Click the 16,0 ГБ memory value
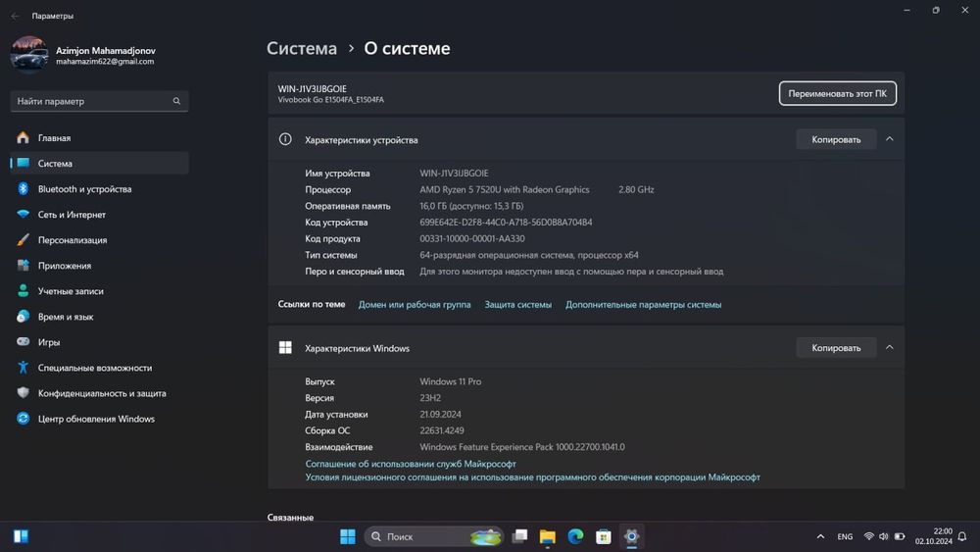Image resolution: width=980 pixels, height=552 pixels. tap(471, 206)
